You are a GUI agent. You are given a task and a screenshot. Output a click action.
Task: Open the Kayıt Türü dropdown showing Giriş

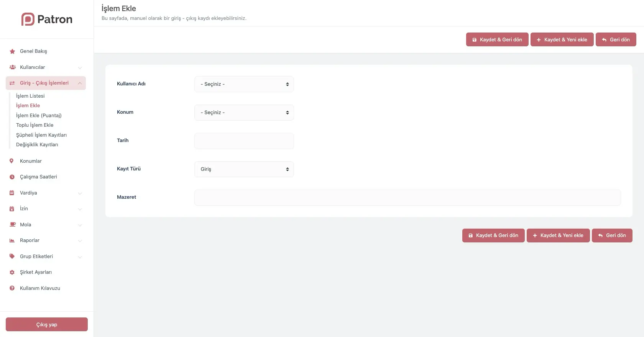coord(244,169)
